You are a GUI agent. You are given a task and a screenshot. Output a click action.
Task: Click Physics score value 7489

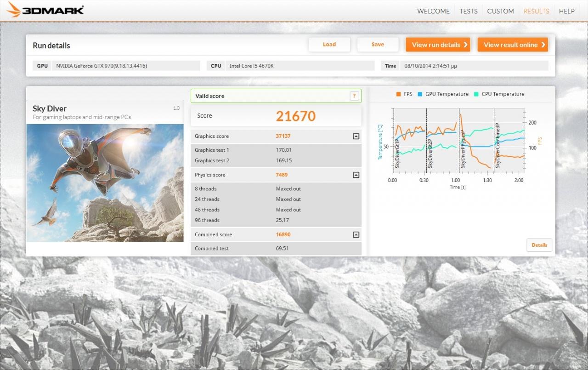tap(282, 175)
